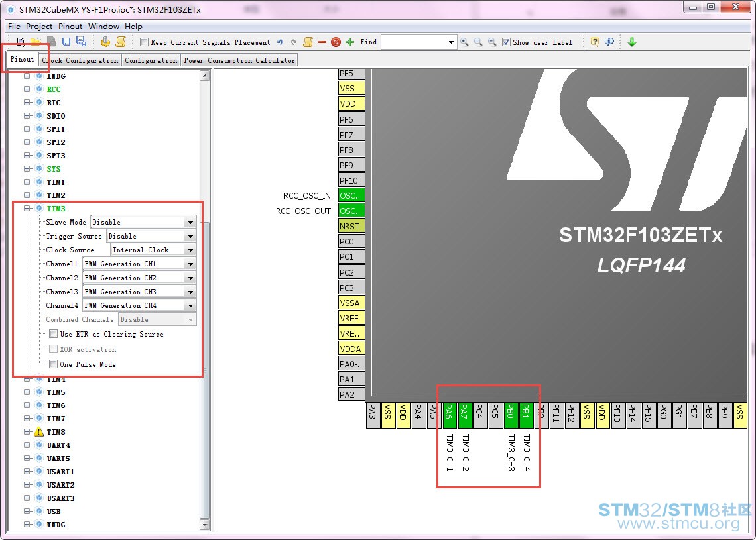The height and width of the screenshot is (540, 756).
Task: Expand the SPI1 tree node
Action: pyautogui.click(x=27, y=129)
